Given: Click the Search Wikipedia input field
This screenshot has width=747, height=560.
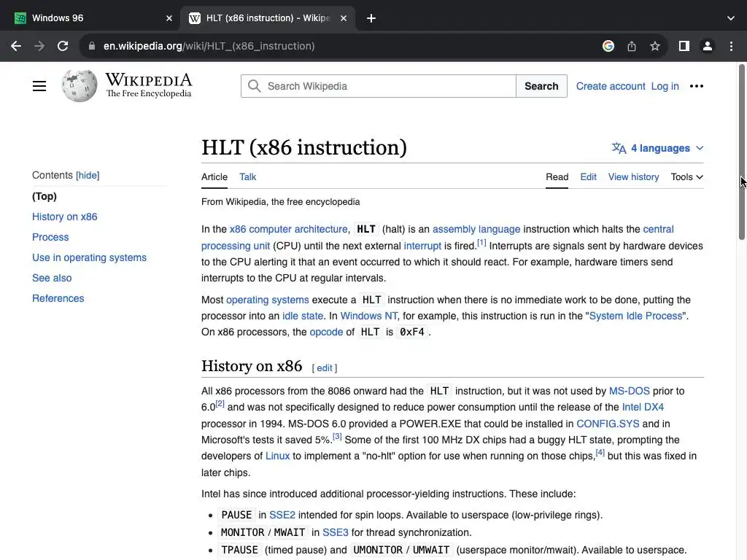Looking at the screenshot, I should click(x=379, y=86).
